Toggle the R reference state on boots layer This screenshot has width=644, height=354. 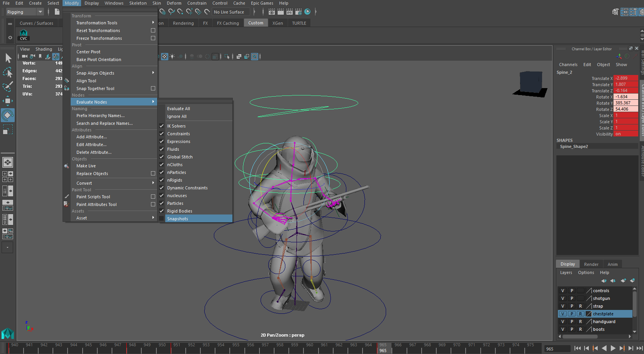tap(580, 329)
